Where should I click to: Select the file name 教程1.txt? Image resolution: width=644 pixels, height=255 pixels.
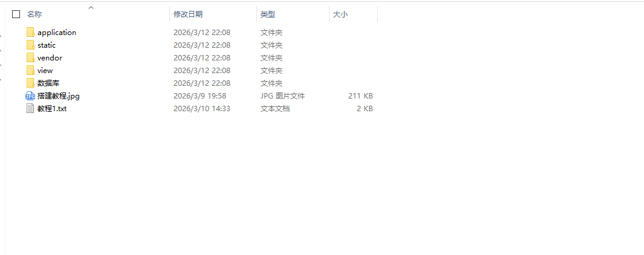(52, 109)
